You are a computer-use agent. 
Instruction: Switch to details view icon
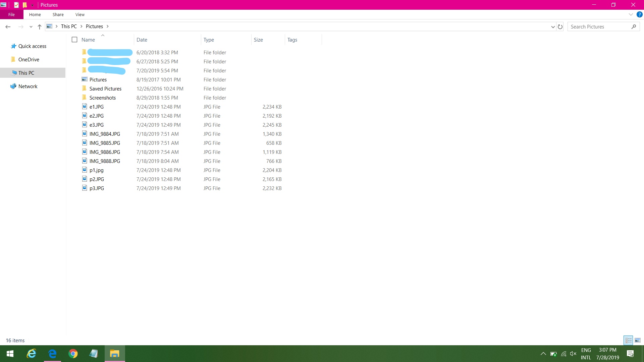click(628, 340)
